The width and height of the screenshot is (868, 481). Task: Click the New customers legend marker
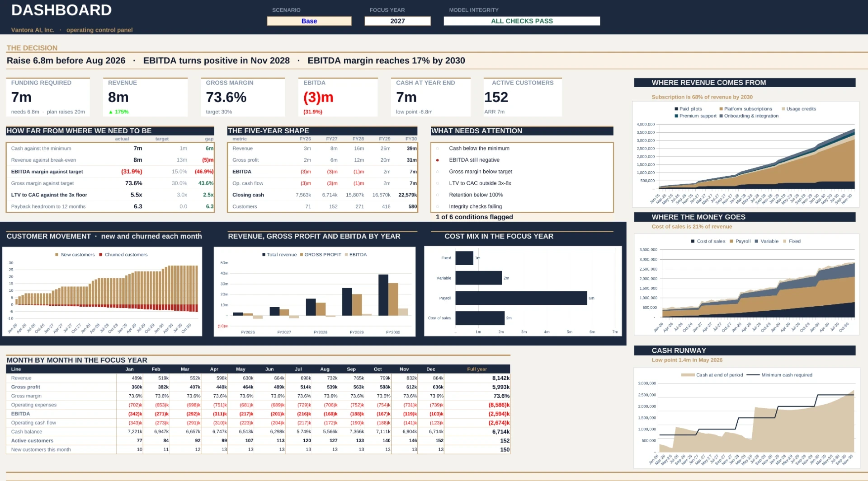(57, 255)
